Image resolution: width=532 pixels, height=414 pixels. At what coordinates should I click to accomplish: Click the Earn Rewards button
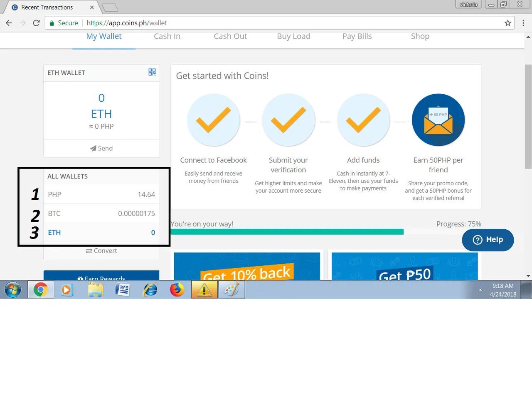click(101, 276)
